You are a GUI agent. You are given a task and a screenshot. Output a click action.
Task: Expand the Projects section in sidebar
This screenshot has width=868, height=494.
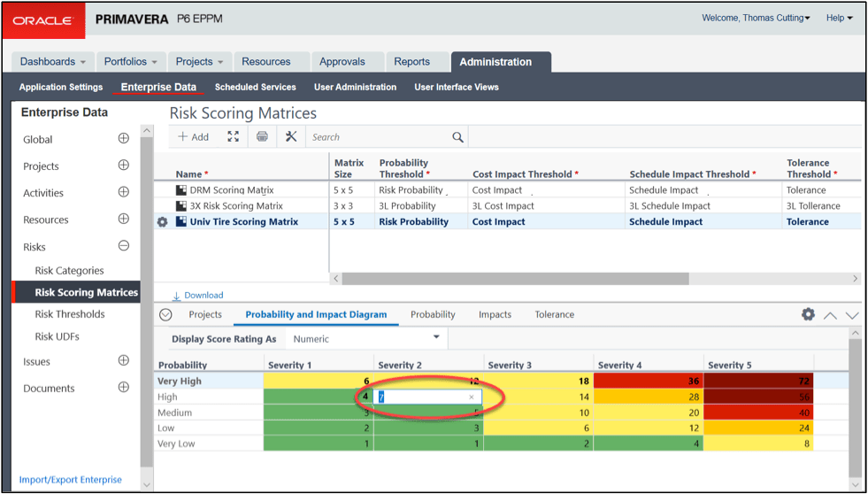click(x=124, y=165)
